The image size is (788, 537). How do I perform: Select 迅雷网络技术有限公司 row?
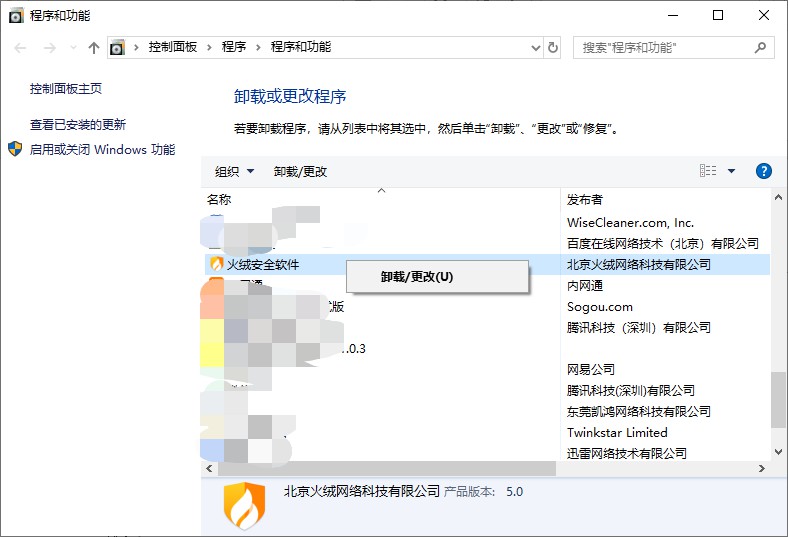[627, 454]
